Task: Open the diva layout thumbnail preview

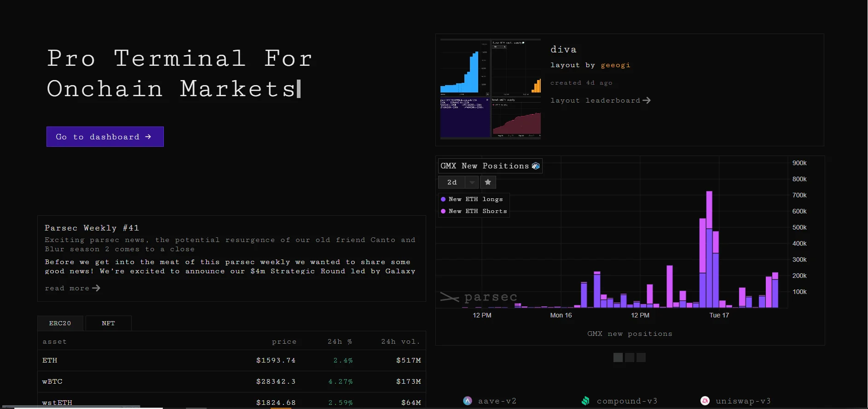Action: [x=491, y=89]
